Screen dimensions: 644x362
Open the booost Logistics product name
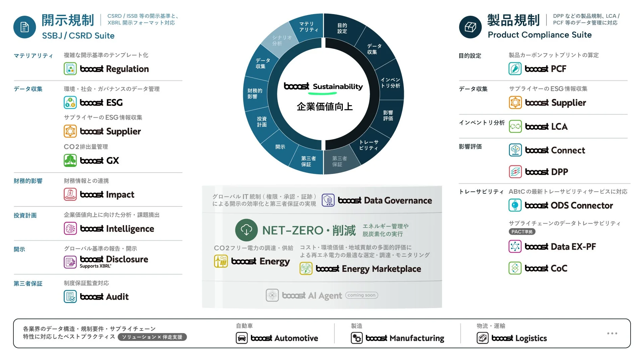[x=519, y=338]
